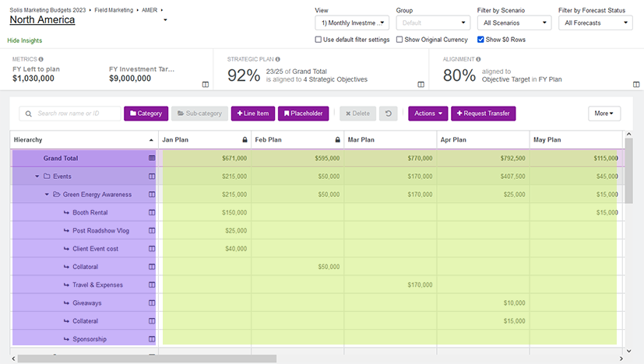The height and width of the screenshot is (364, 644).
Task: Open details panel icon for Grand Total row
Action: (x=152, y=158)
